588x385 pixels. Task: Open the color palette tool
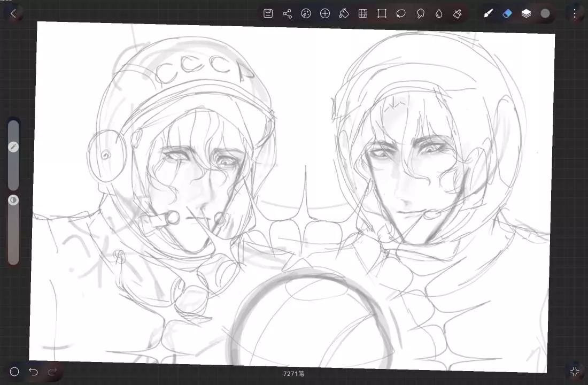(306, 14)
